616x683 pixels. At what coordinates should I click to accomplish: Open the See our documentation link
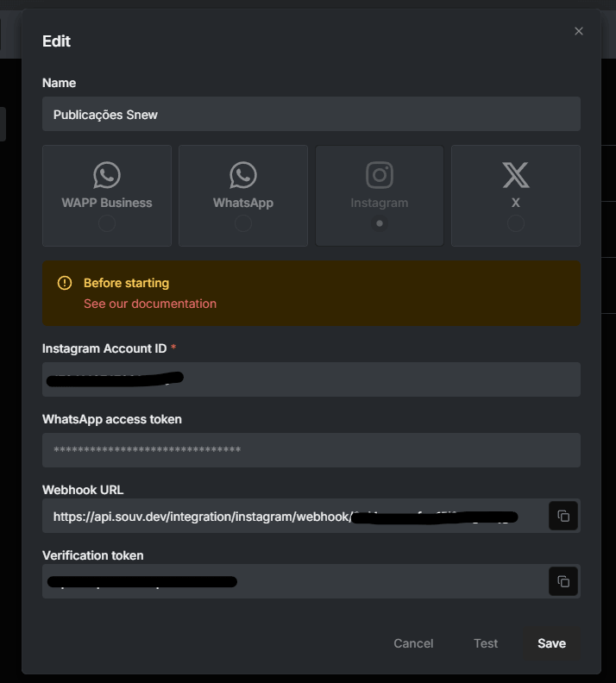coord(150,304)
